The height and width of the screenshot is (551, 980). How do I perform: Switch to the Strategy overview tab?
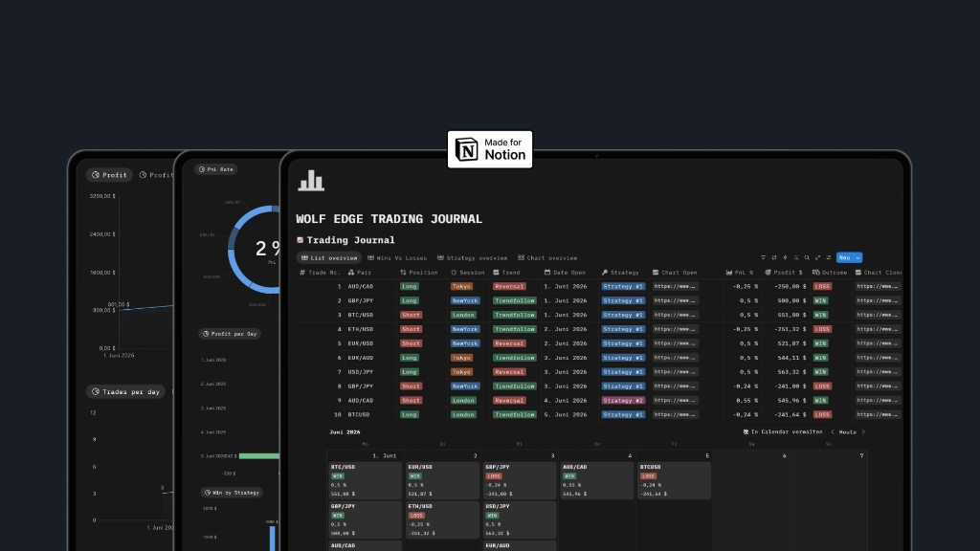pyautogui.click(x=472, y=257)
